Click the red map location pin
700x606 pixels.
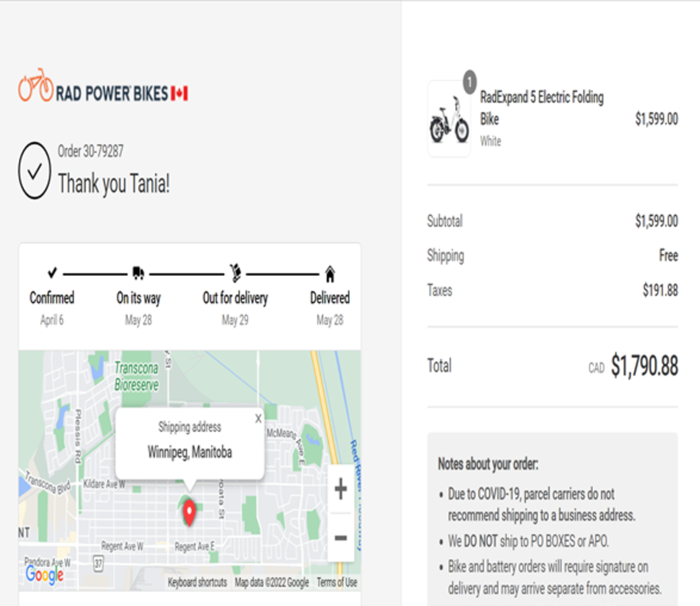pos(189,512)
